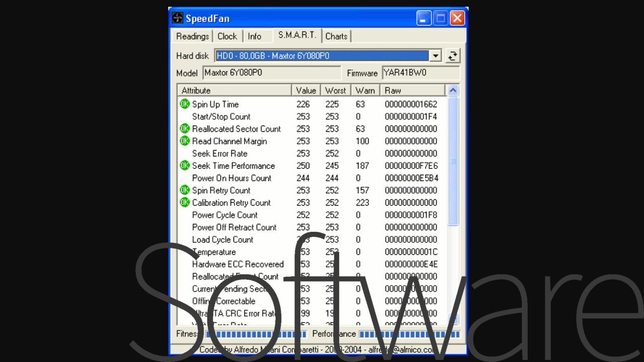Click the raw value 000000000E4E
The width and height of the screenshot is (644, 362).
tap(411, 264)
